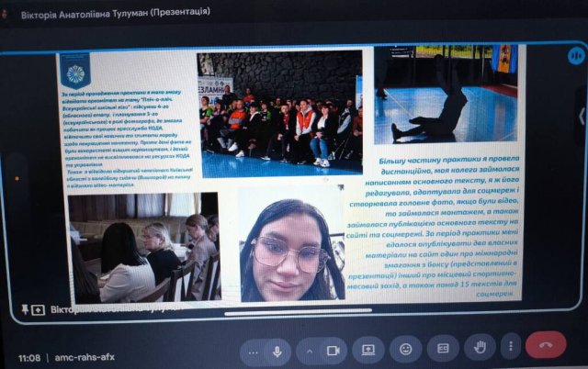Turn off the camera
Image resolution: width=588 pixels, height=369 pixels.
pos(334,350)
